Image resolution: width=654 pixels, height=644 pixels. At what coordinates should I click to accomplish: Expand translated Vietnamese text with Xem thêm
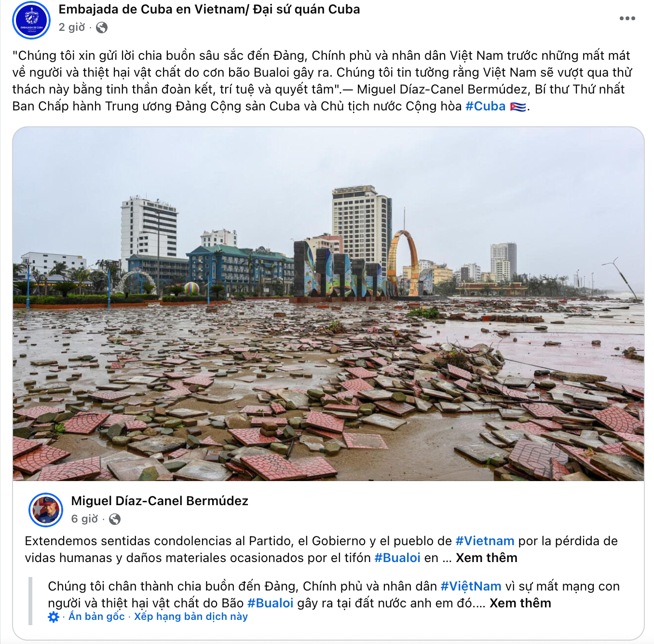[520, 603]
